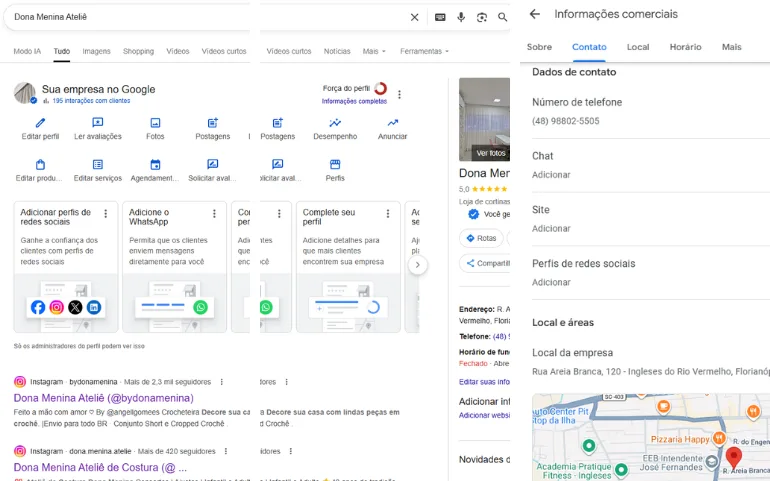Open the Perfis shortcut
This screenshot has width=770, height=481.
[335, 170]
